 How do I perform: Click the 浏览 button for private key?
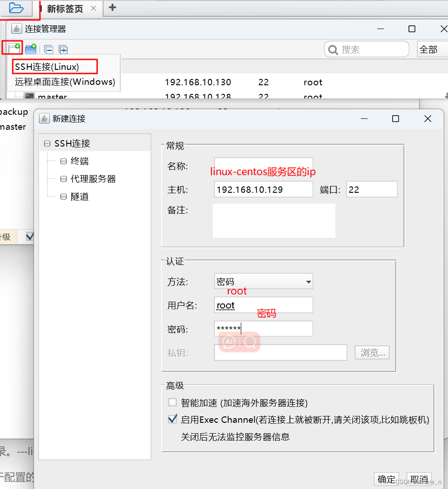[372, 352]
